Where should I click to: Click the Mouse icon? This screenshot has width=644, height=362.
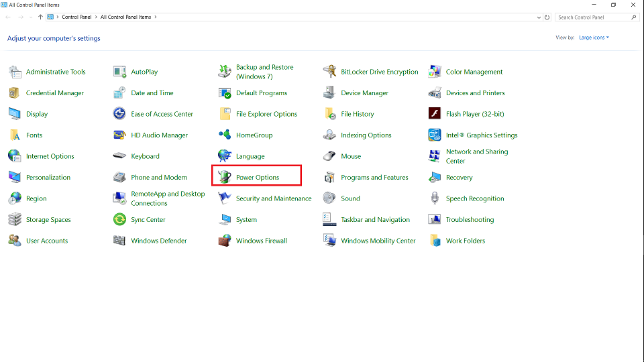point(329,156)
